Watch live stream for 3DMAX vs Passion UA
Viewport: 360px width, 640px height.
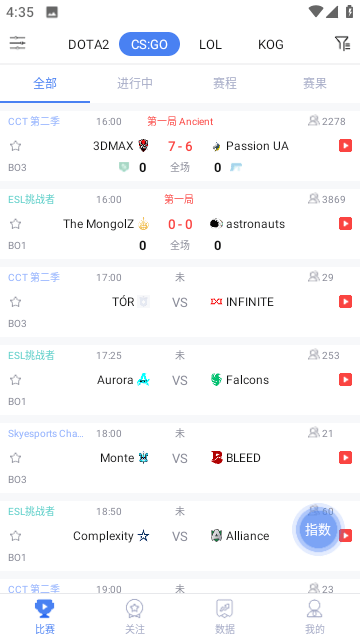click(x=345, y=146)
